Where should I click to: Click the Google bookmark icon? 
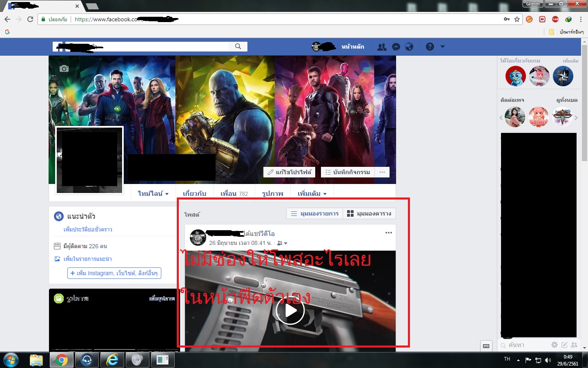point(7,32)
